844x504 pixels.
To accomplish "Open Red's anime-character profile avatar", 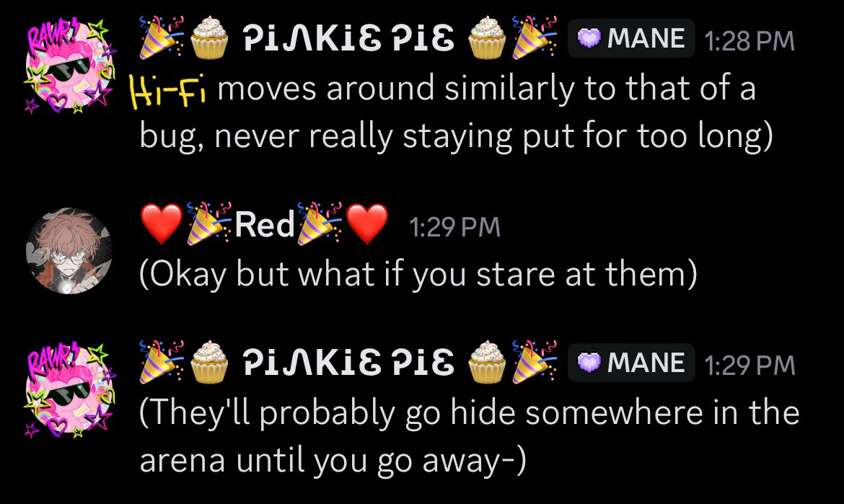I will tap(69, 251).
